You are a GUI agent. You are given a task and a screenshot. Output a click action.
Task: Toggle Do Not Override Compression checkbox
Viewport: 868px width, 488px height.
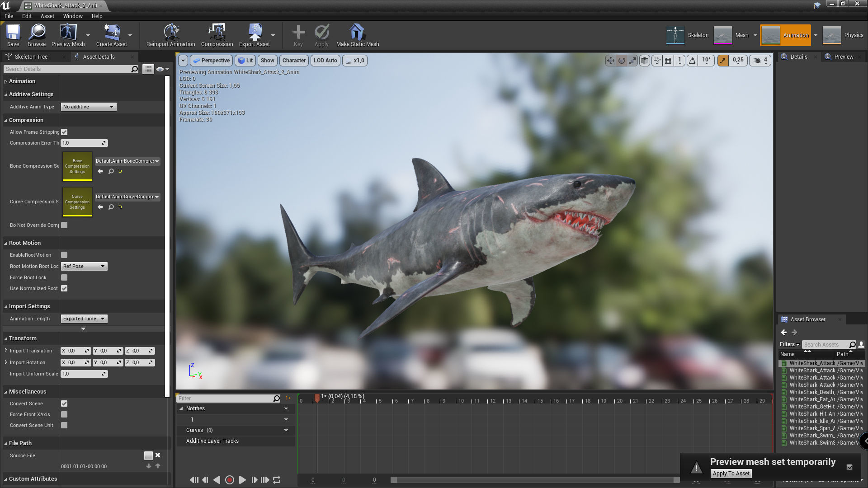pos(64,225)
